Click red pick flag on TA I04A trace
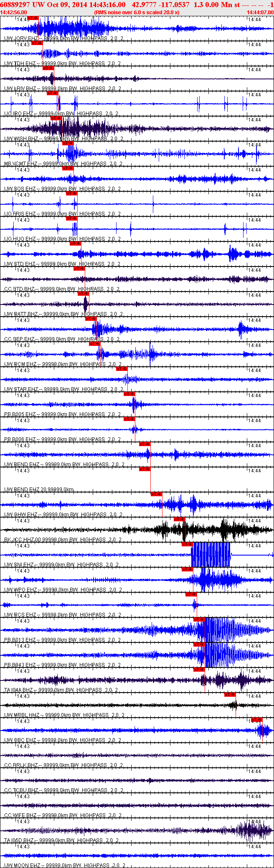This screenshot has width=274, height=868. pos(199,670)
